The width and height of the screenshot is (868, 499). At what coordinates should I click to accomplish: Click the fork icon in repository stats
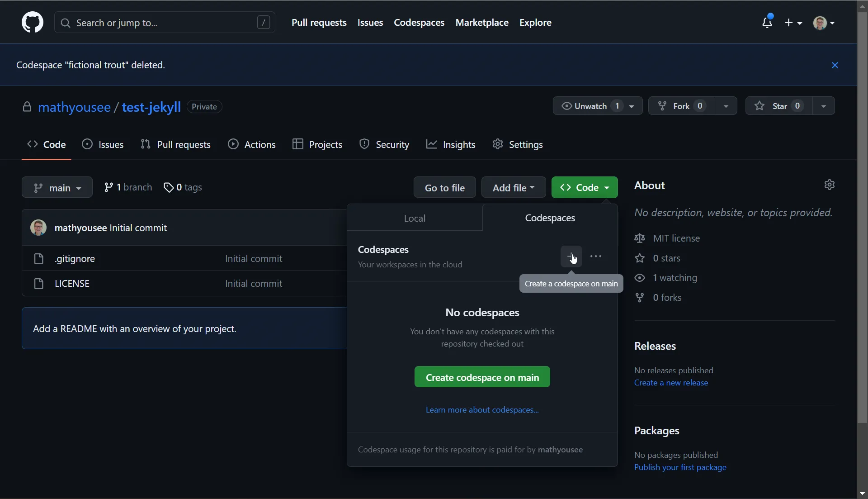pos(640,297)
